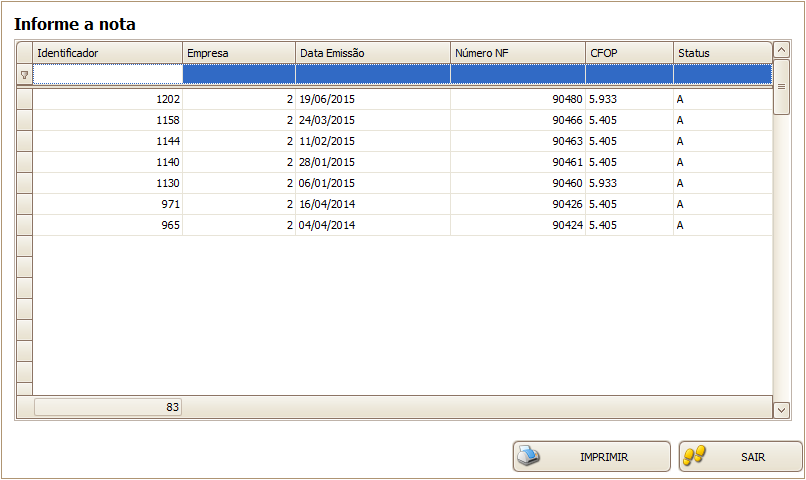
Task: Sort by the Data Emissão column header
Action: pyautogui.click(x=372, y=52)
